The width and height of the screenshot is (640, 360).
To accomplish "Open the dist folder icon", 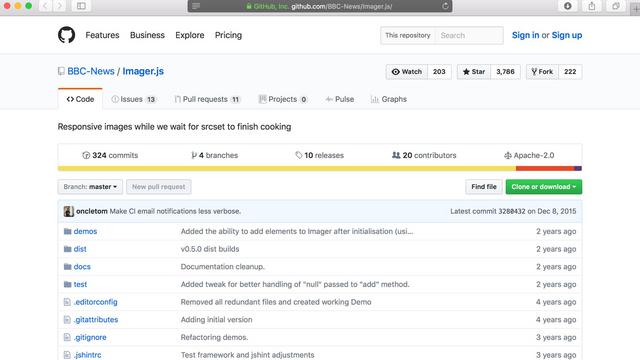I will [68, 249].
